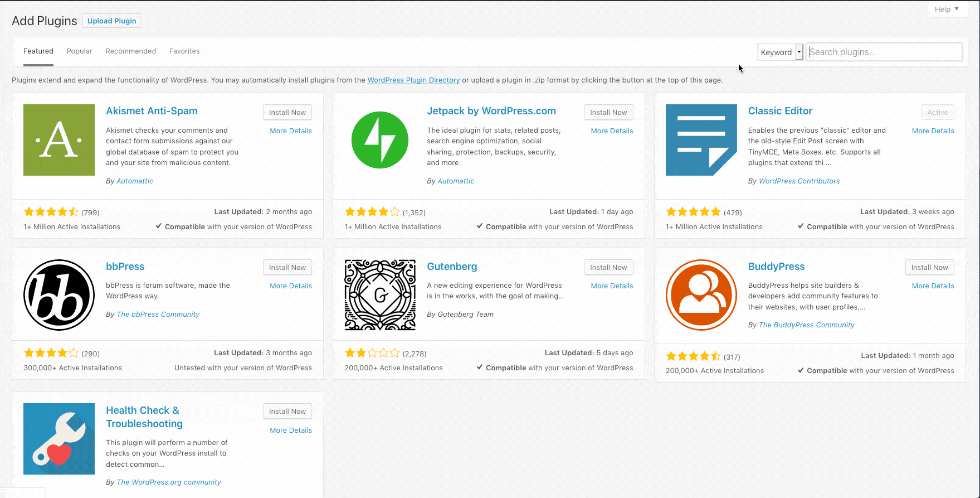980x498 pixels.
Task: Switch to the Favorites tab
Action: 184,51
